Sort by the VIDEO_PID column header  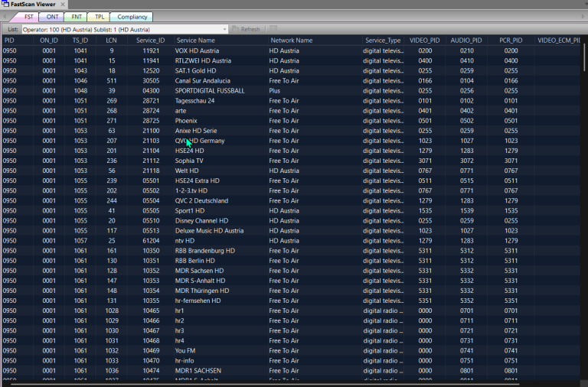coord(424,40)
